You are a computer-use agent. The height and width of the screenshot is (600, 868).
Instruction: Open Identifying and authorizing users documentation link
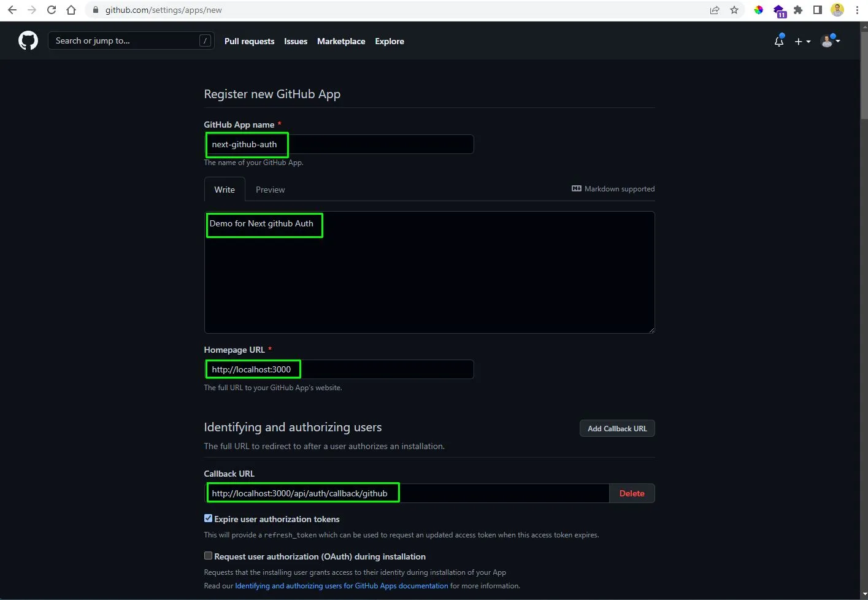[342, 586]
